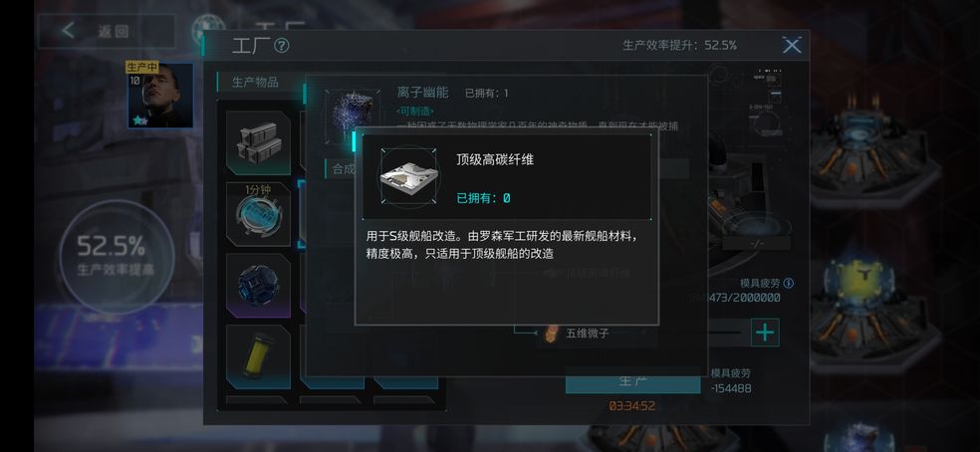Click the 返回 back arrow button
The height and width of the screenshot is (452, 980).
click(106, 31)
